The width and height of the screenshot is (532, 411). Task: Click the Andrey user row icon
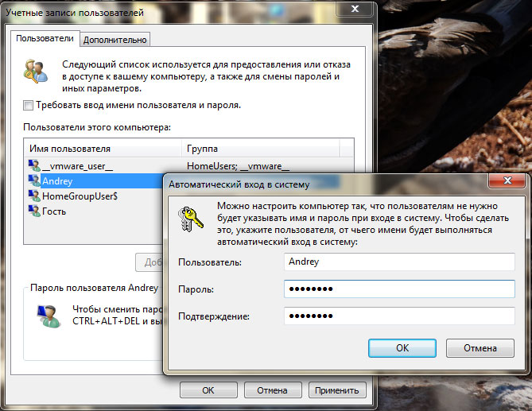pyautogui.click(x=34, y=180)
